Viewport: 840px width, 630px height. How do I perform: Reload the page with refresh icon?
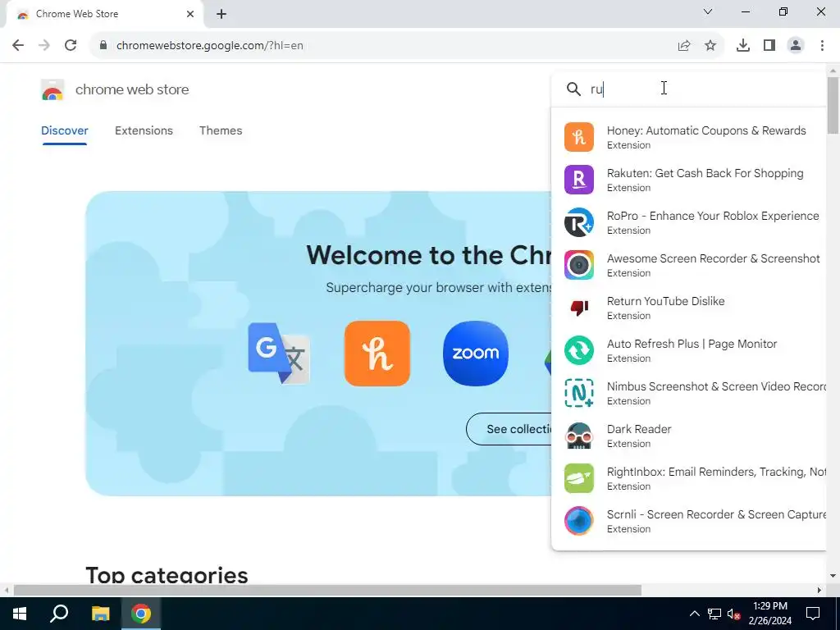point(71,45)
